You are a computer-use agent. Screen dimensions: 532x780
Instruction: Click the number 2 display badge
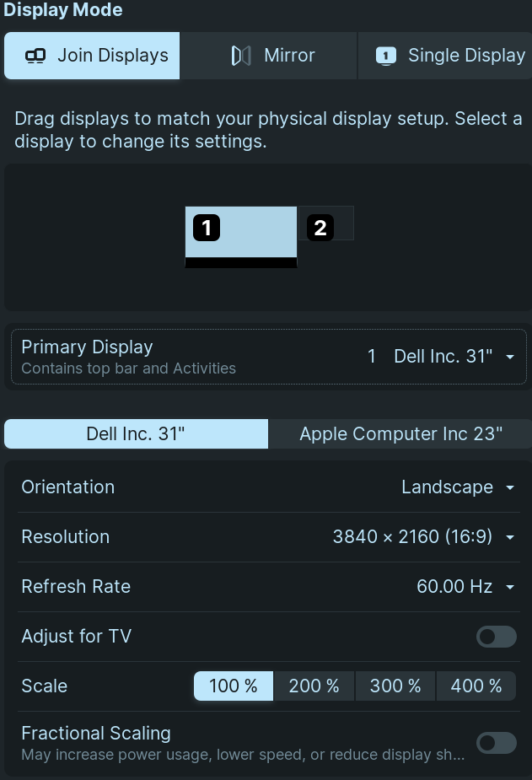[320, 227]
